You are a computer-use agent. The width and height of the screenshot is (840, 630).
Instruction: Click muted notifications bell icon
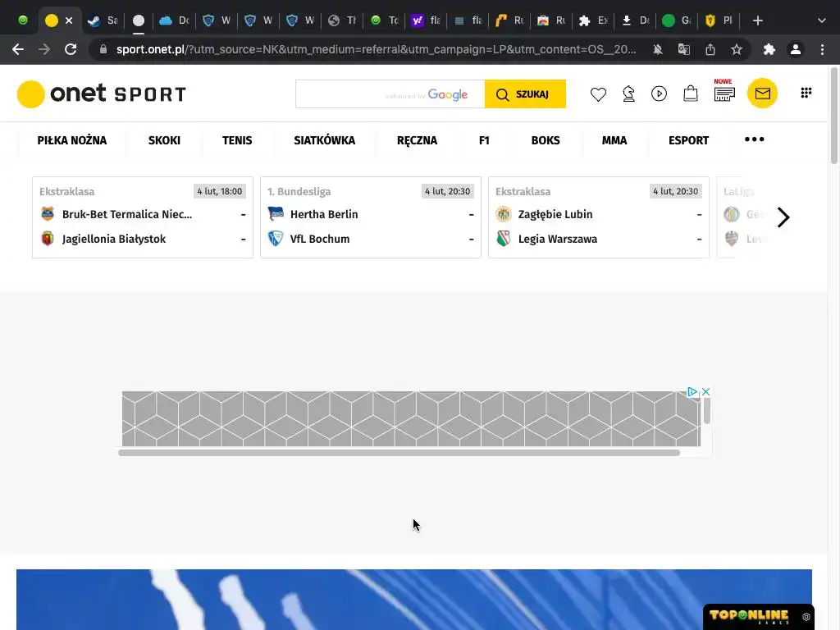coord(658,49)
